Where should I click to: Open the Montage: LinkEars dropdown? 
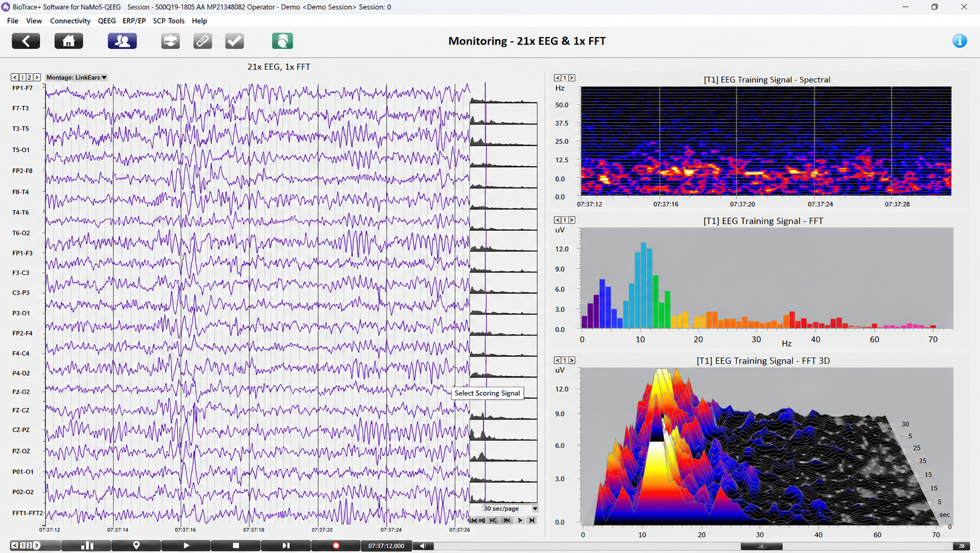[76, 77]
